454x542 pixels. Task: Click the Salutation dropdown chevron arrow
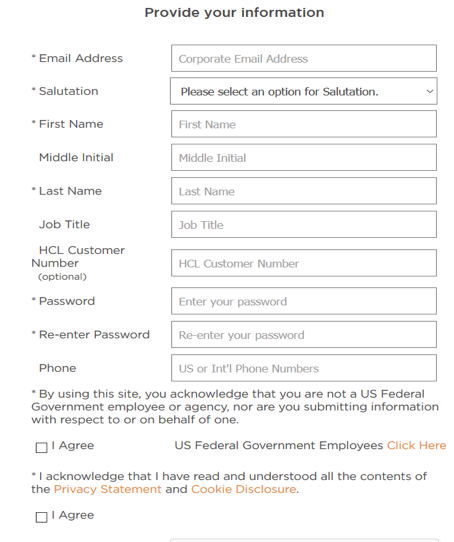429,92
